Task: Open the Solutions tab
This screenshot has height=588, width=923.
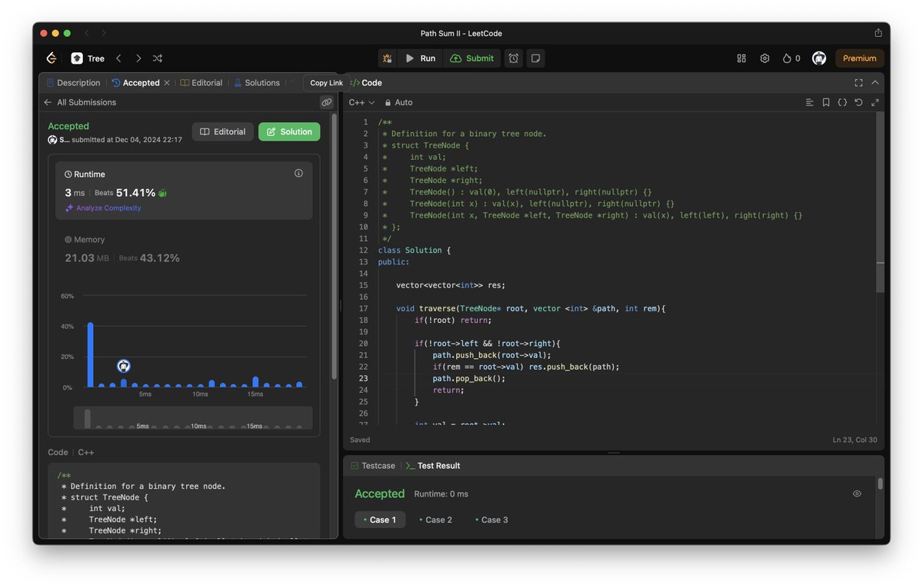Action: 257,83
